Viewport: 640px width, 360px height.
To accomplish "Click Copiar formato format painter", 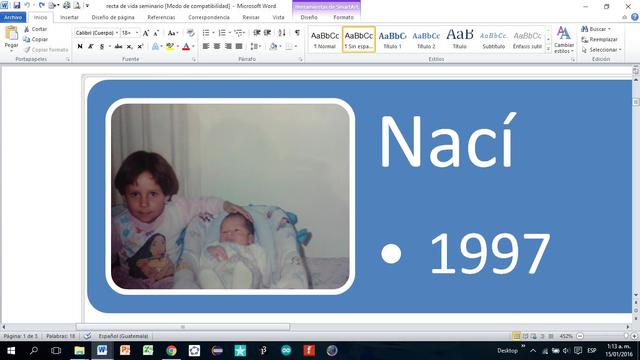I will pyautogui.click(x=46, y=49).
